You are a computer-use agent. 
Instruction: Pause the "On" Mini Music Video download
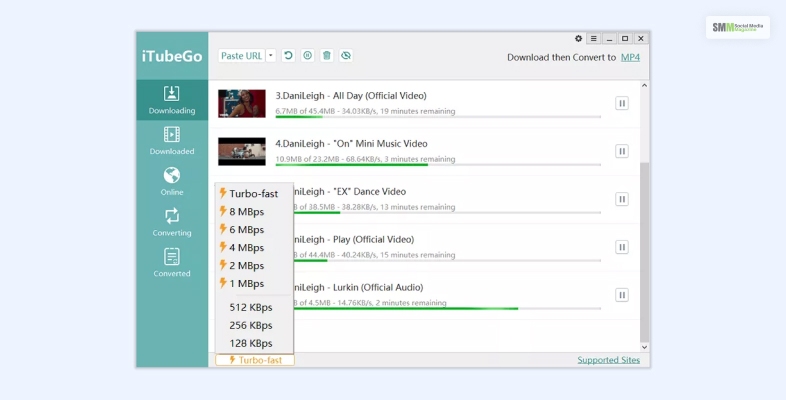(622, 151)
